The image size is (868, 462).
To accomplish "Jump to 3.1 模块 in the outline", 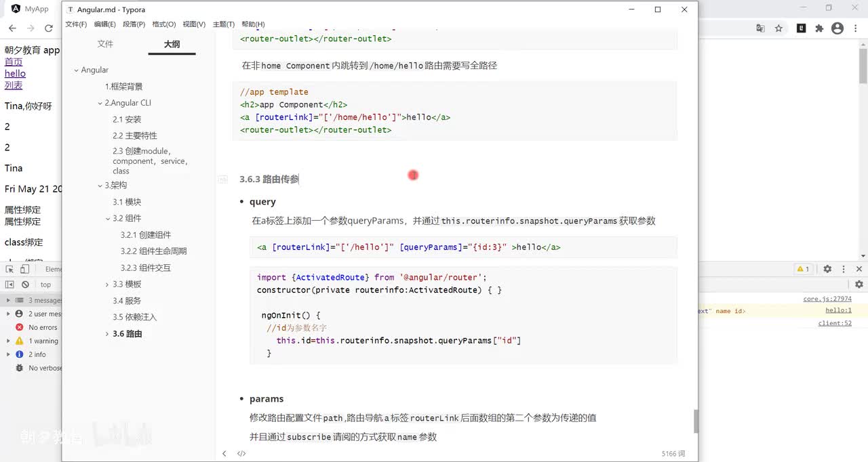I will [x=127, y=202].
